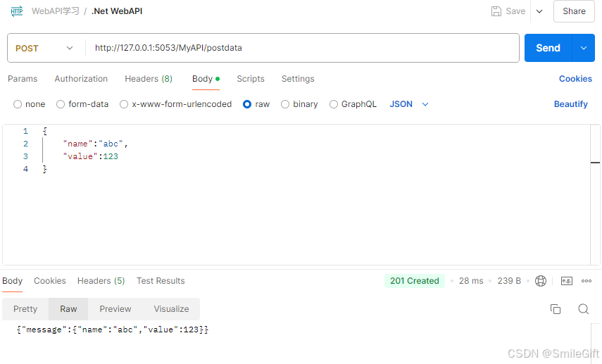Open the Test Results response tab
Image resolution: width=602 pixels, height=364 pixels.
pos(161,281)
